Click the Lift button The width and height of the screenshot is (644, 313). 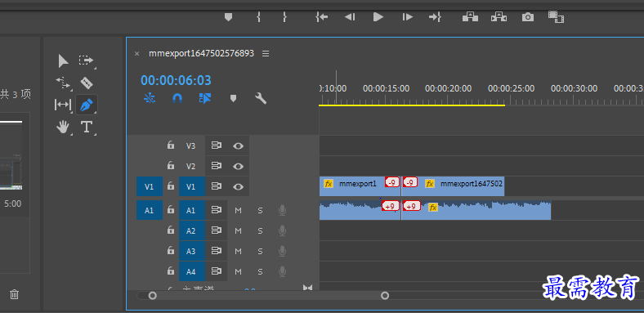tap(470, 17)
